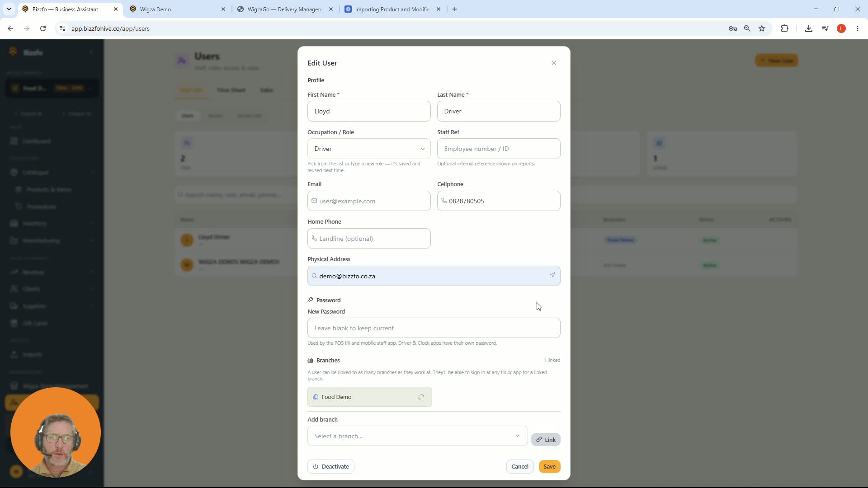
Task: Click the magnifier icon in Physical Address field
Action: coord(314,276)
